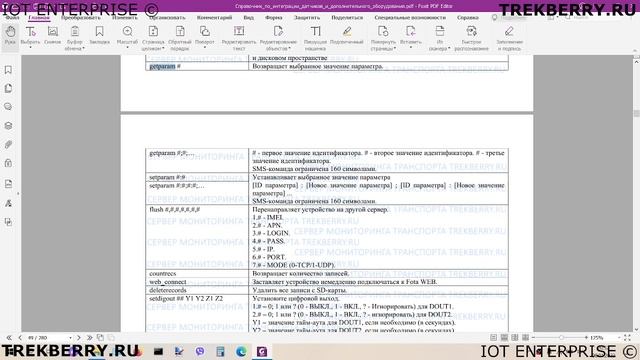This screenshot has height=360, width=640.
Task: Switch to the Преобразовать tab
Action: (x=81, y=18)
